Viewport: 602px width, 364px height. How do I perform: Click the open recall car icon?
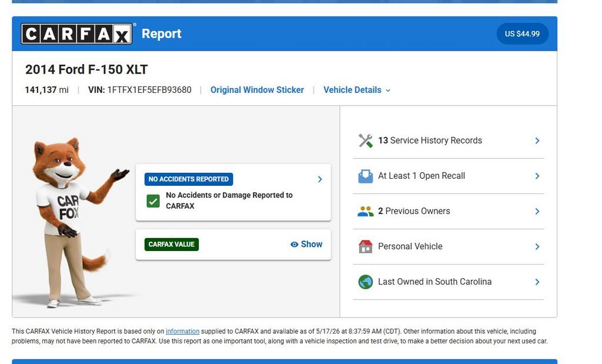point(366,176)
